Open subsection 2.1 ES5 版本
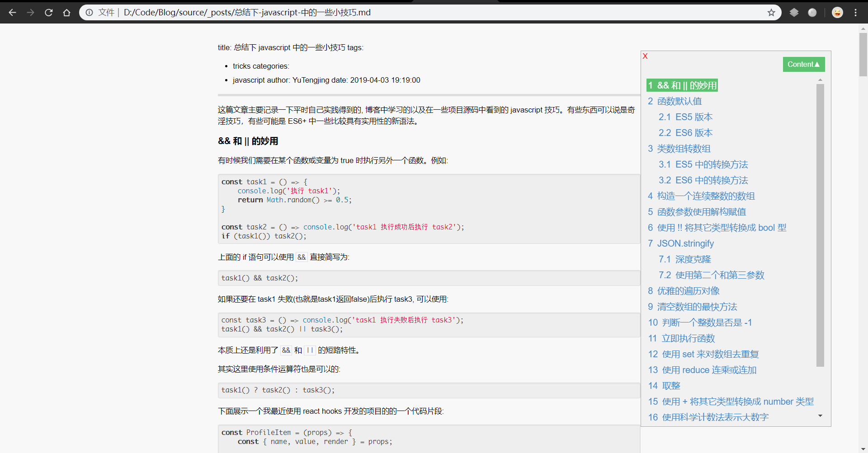The image size is (868, 453). click(685, 117)
